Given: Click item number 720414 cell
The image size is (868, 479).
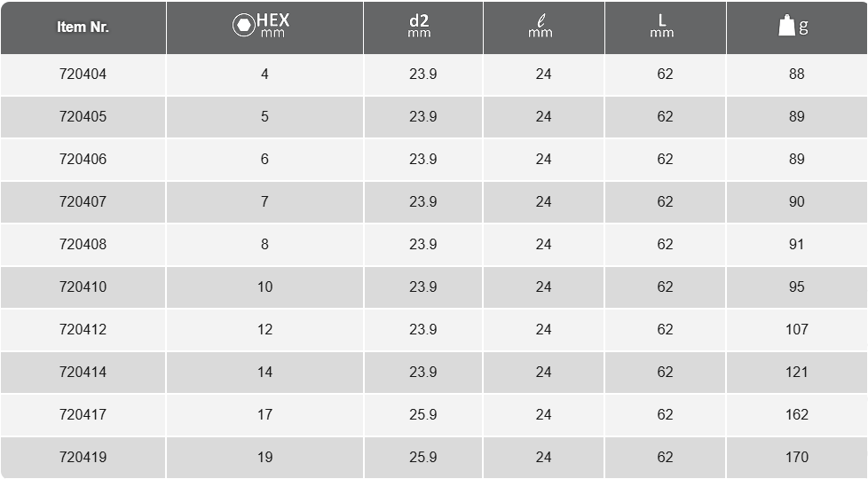Looking at the screenshot, I should coord(83,373).
